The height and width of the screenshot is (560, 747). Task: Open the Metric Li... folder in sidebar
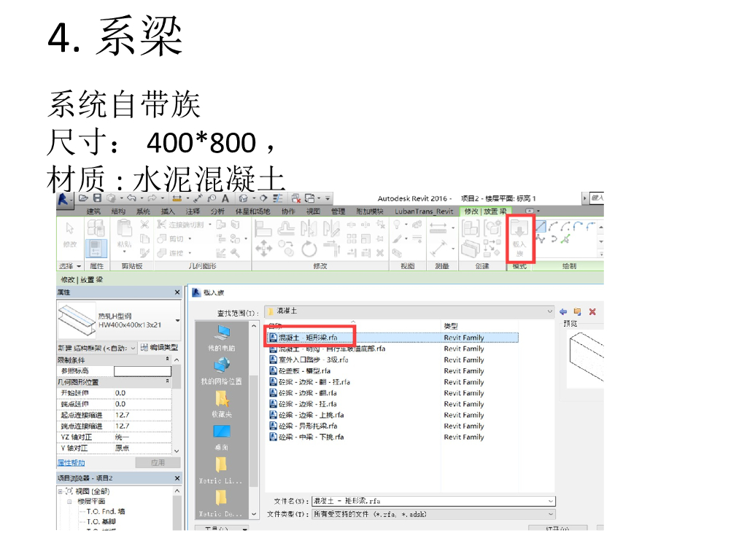[x=222, y=472]
